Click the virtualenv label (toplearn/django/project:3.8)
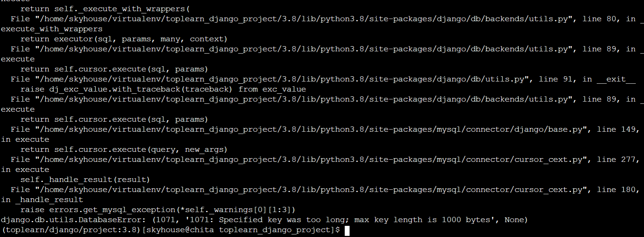The image size is (644, 237). (71, 230)
